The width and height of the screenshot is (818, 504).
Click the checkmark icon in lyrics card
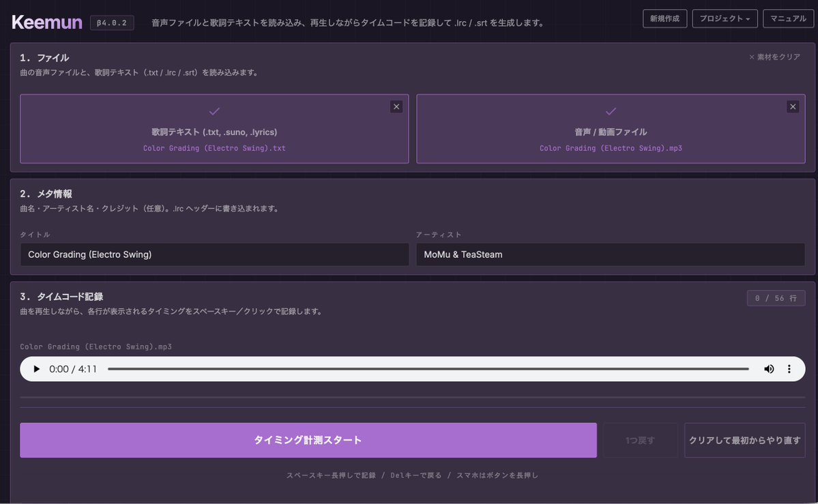click(x=214, y=111)
